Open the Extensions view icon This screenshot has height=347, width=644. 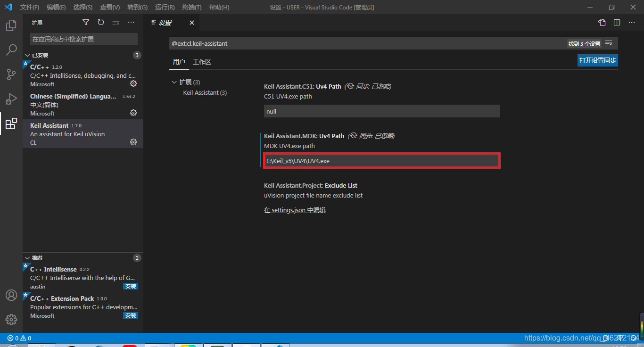(x=11, y=124)
